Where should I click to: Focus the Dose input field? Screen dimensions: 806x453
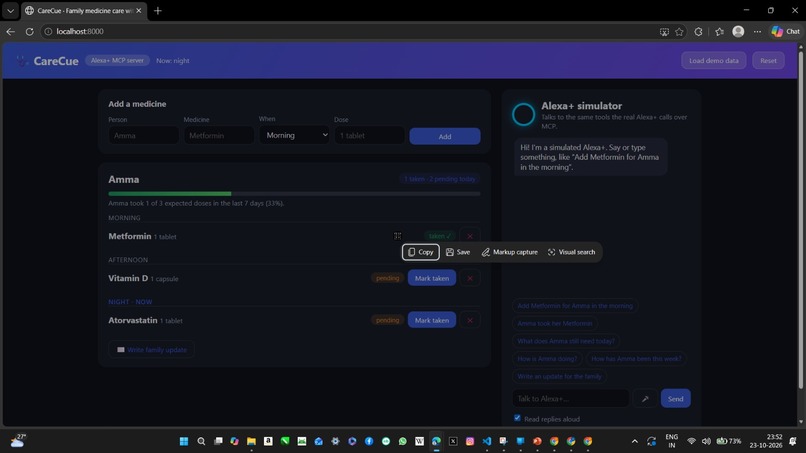point(369,136)
